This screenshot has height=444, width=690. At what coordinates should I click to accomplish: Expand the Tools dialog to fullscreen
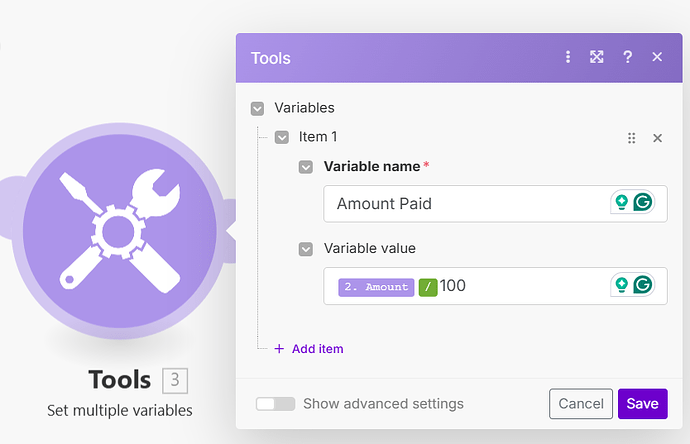tap(597, 58)
